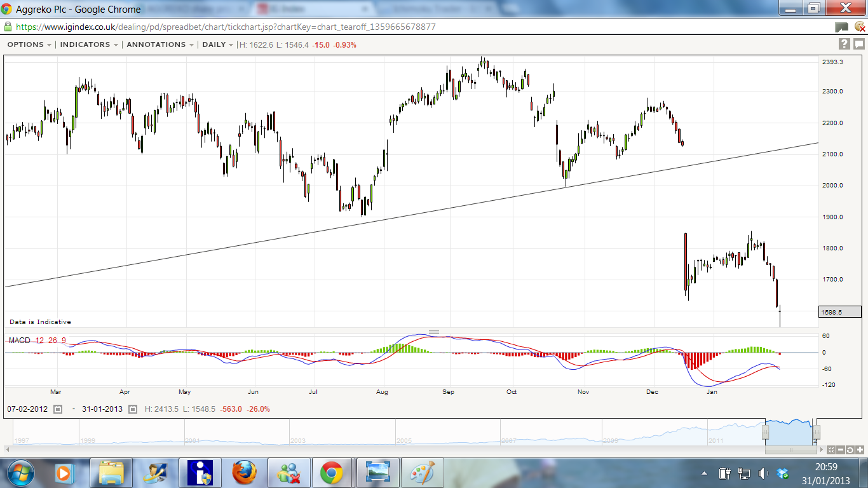Image resolution: width=868 pixels, height=488 pixels.
Task: Open the INDICATORS dropdown menu
Action: 89,44
